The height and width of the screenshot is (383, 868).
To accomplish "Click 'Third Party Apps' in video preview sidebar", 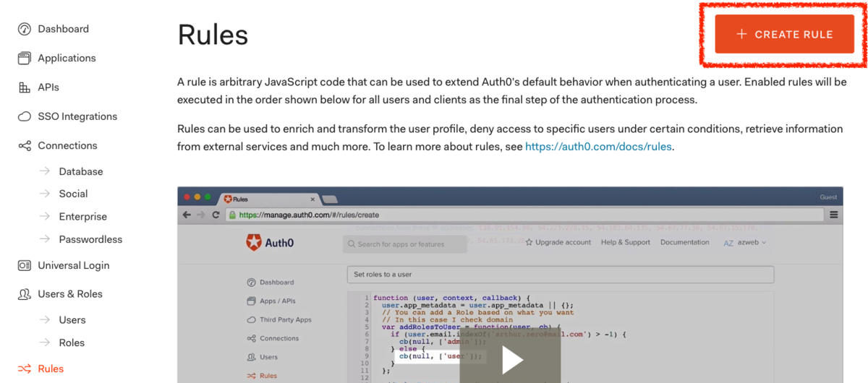I will (286, 319).
